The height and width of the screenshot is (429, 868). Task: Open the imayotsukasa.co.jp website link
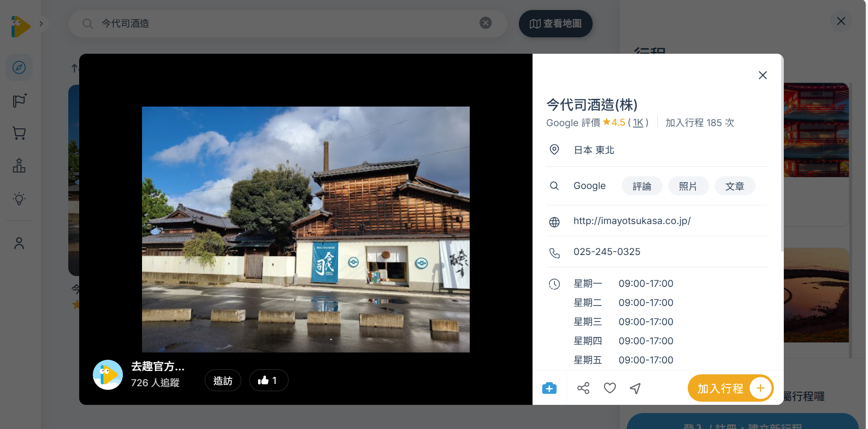coord(632,221)
